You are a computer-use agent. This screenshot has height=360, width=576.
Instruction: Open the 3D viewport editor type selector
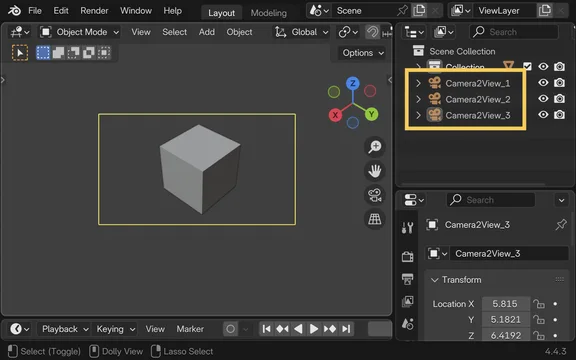tap(19, 32)
